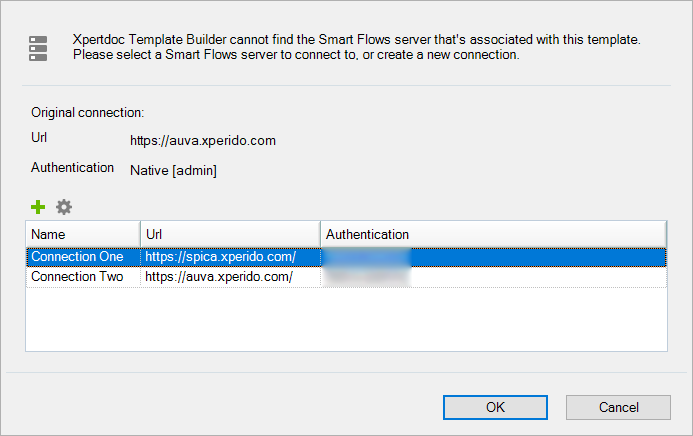Click the Name column header
The image size is (693, 436).
point(83,234)
